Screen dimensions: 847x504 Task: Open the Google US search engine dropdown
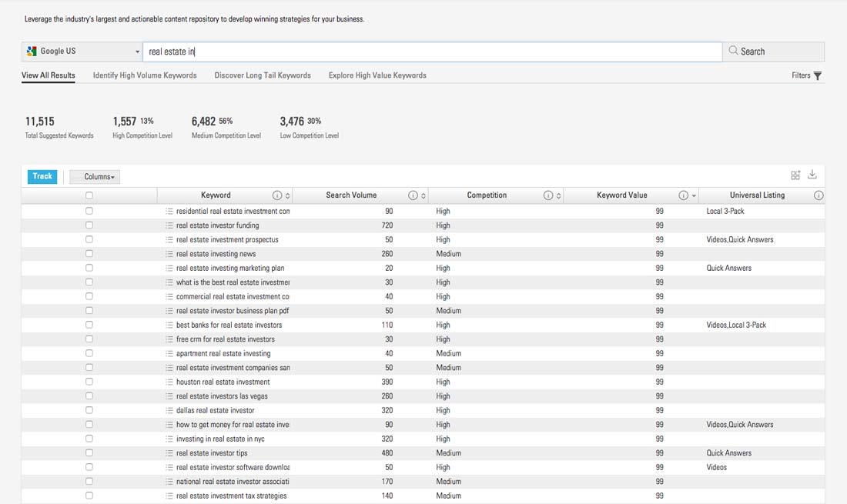[x=82, y=52]
